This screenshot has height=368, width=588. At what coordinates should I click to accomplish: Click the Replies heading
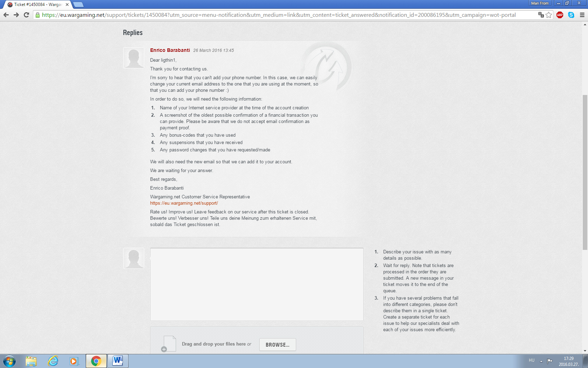(133, 33)
